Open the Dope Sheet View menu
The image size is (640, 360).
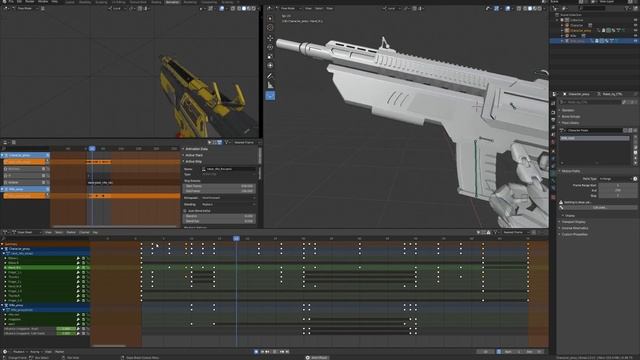click(48, 232)
